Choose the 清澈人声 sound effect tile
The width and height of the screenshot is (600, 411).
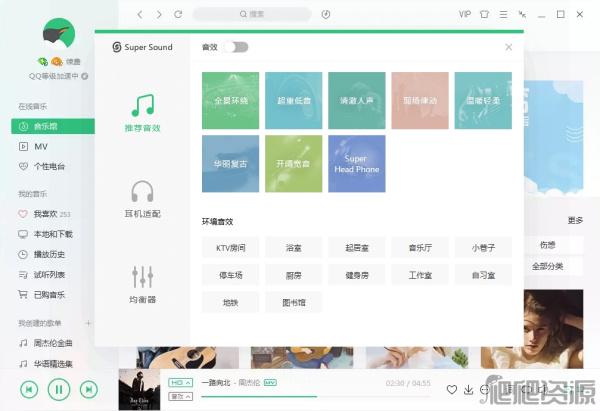click(x=357, y=101)
